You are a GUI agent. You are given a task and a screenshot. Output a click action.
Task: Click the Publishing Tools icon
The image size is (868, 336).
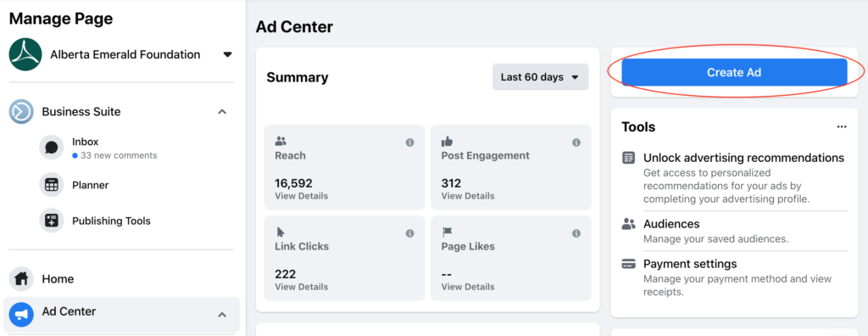pos(52,221)
